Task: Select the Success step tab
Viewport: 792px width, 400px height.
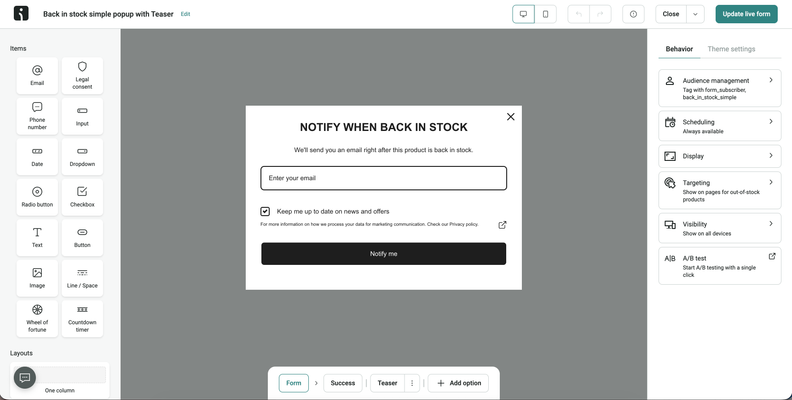Action: (x=342, y=383)
